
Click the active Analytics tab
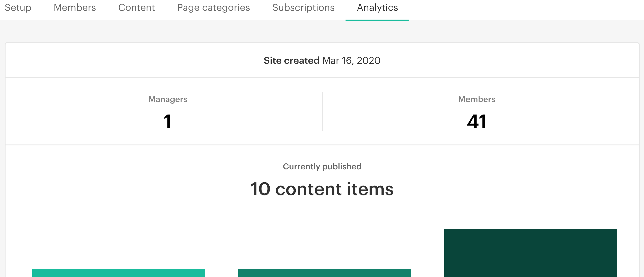tap(377, 8)
